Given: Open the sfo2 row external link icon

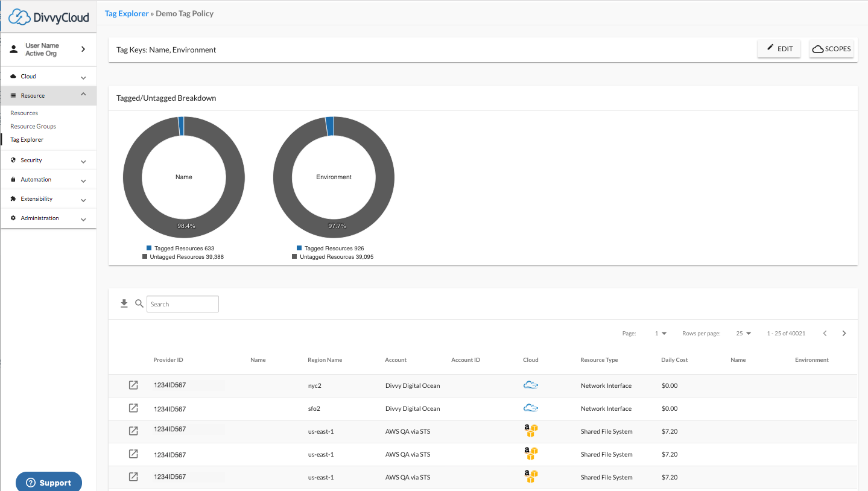Looking at the screenshot, I should pos(134,408).
